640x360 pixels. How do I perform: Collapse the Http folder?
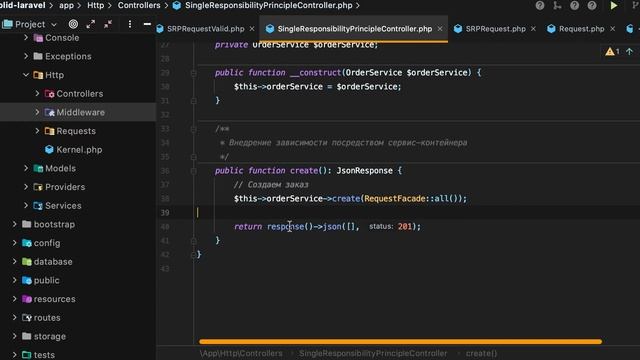[x=26, y=75]
